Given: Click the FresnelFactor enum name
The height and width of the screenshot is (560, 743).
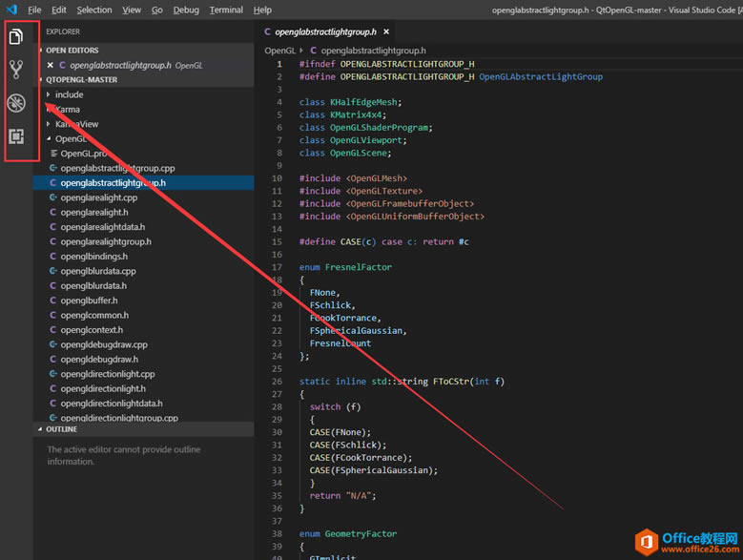Looking at the screenshot, I should coord(359,267).
